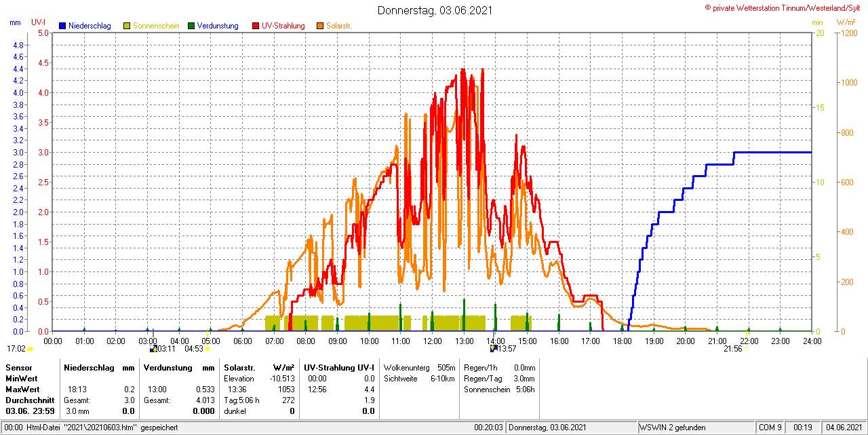868x435 pixels.
Task: Click the Verdunstung Gesamt value 4.013
Action: (205, 400)
